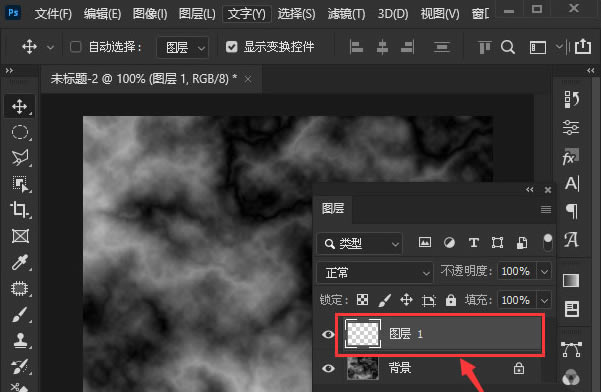Open the Channels panel icon
The image size is (601, 392).
[571, 378]
